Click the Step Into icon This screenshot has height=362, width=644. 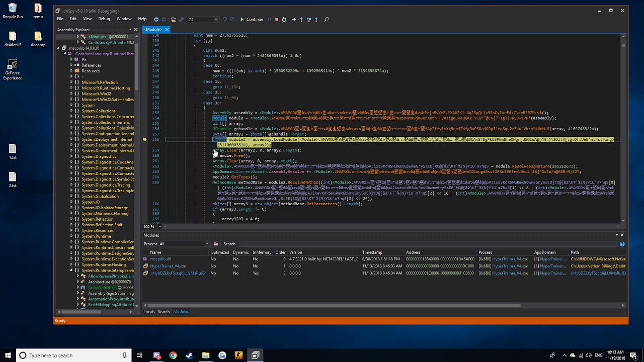point(301,19)
